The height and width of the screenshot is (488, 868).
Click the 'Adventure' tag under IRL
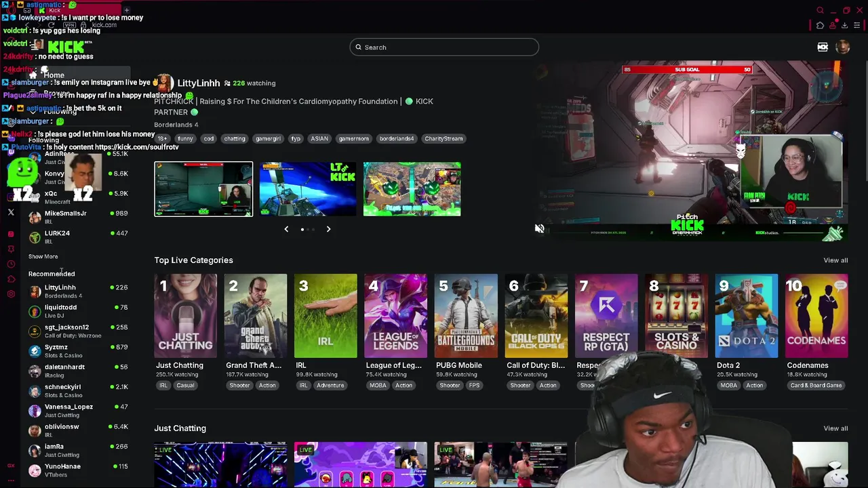click(x=330, y=385)
